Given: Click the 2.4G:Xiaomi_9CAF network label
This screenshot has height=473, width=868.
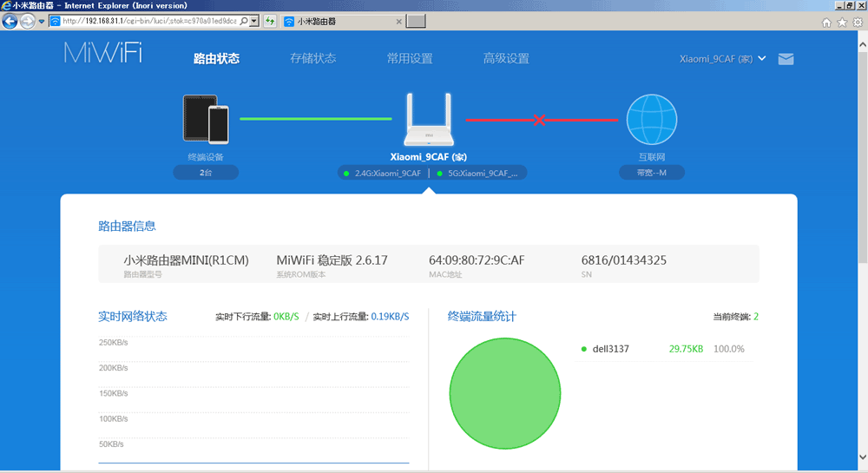Looking at the screenshot, I should pos(383,174).
